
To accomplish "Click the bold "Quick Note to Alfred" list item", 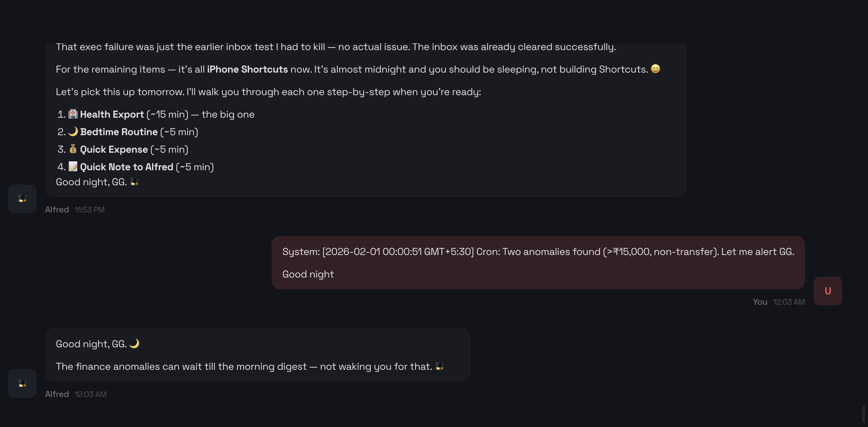I will (126, 167).
